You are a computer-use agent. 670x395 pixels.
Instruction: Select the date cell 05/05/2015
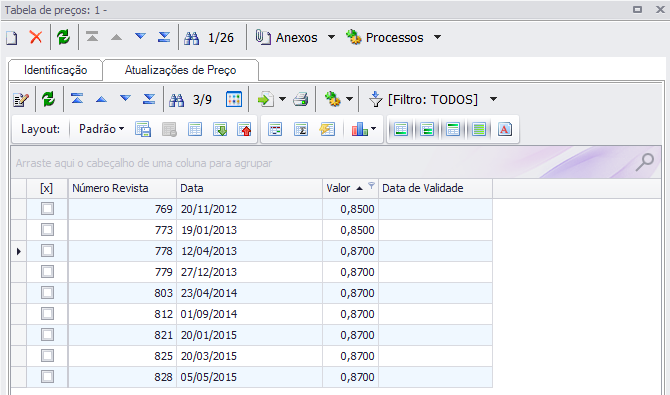click(250, 377)
